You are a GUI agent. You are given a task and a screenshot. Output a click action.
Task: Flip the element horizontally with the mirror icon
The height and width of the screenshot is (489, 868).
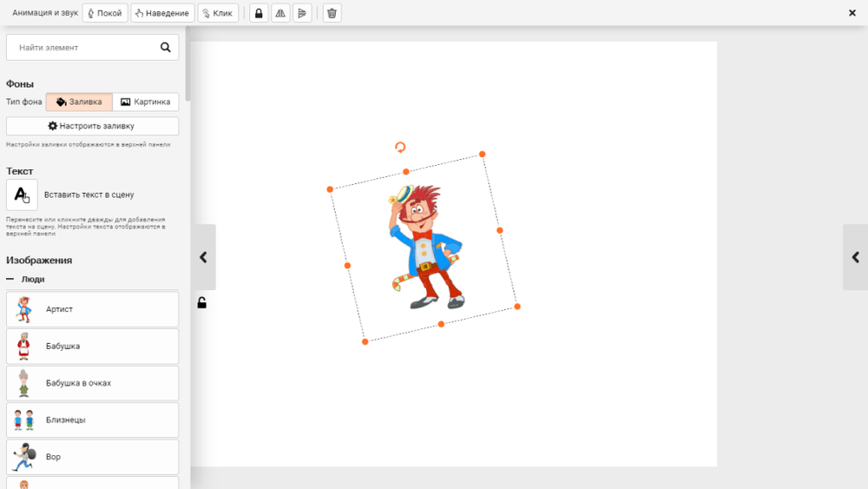pyautogui.click(x=280, y=13)
